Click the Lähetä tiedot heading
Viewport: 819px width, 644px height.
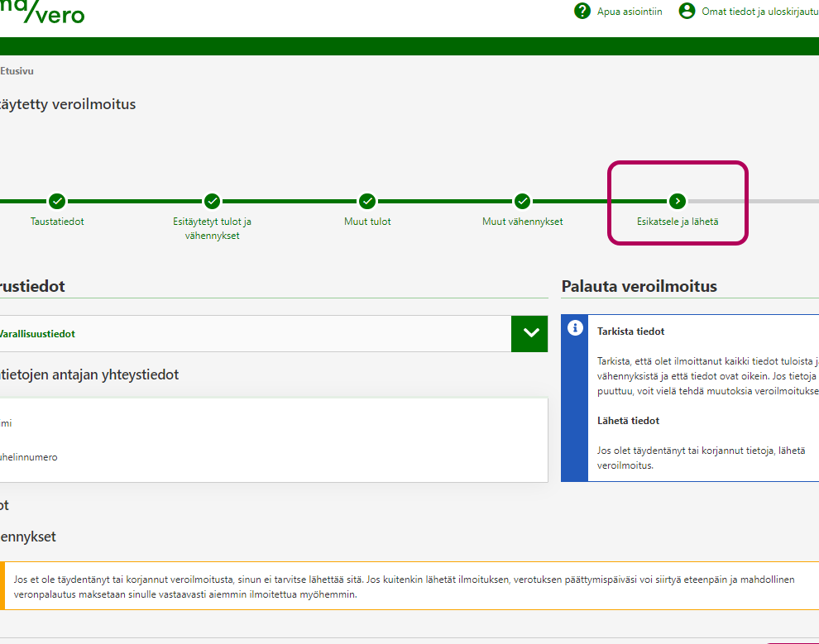point(628,421)
